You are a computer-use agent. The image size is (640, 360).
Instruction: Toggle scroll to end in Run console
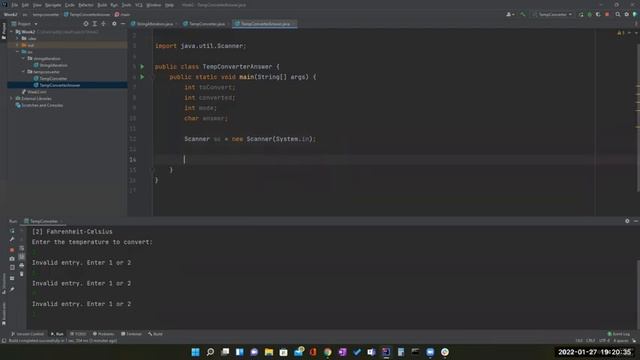pyautogui.click(x=22, y=256)
